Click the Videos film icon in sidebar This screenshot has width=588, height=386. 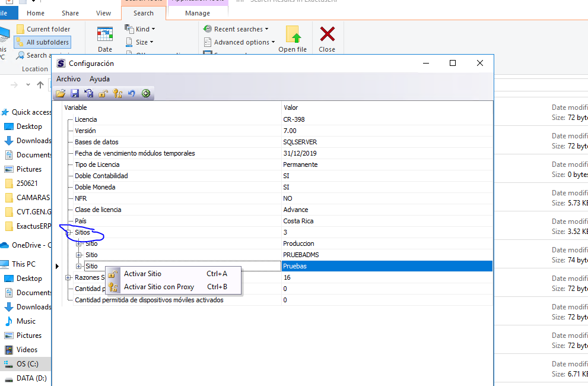pyautogui.click(x=9, y=350)
